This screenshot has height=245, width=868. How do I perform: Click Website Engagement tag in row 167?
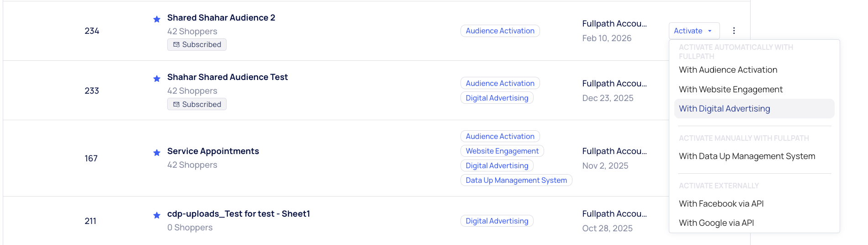click(x=502, y=151)
